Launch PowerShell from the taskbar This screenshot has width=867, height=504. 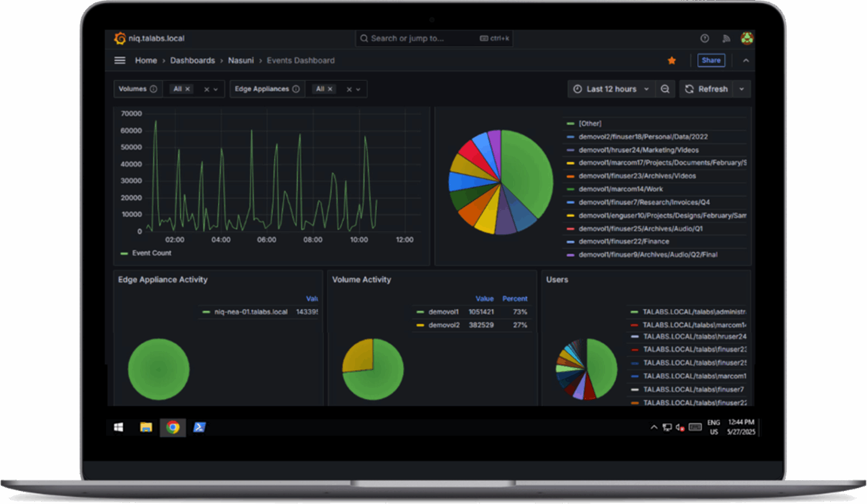coord(199,427)
